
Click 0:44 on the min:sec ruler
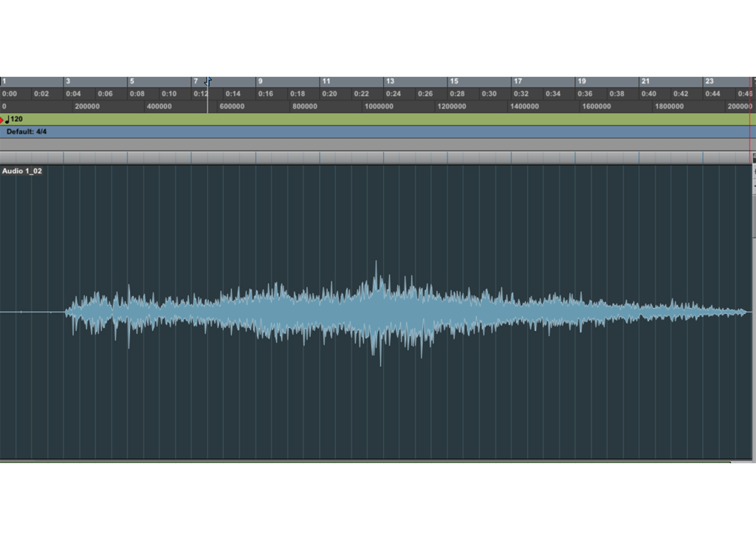(x=712, y=94)
